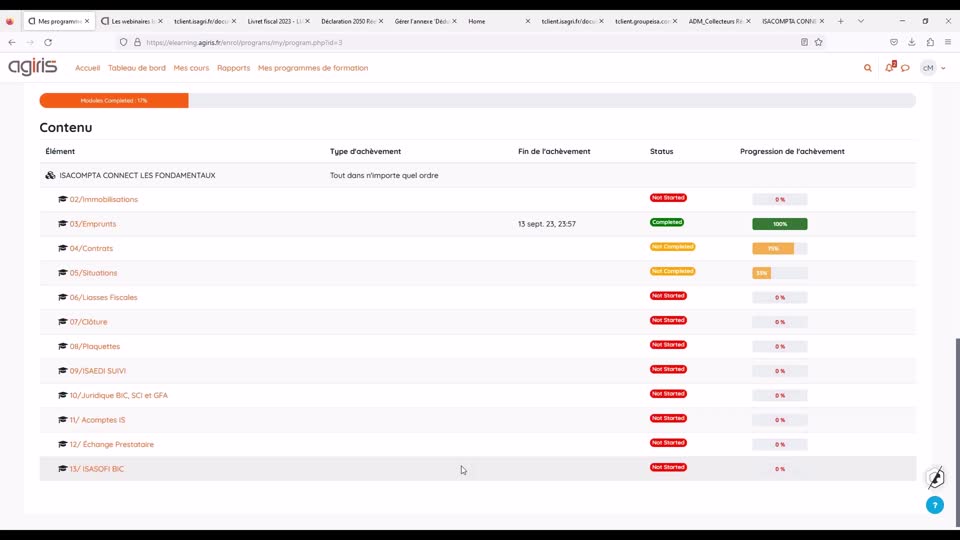Toggle reader view icon in address bar
Image resolution: width=960 pixels, height=540 pixels.
tap(804, 42)
